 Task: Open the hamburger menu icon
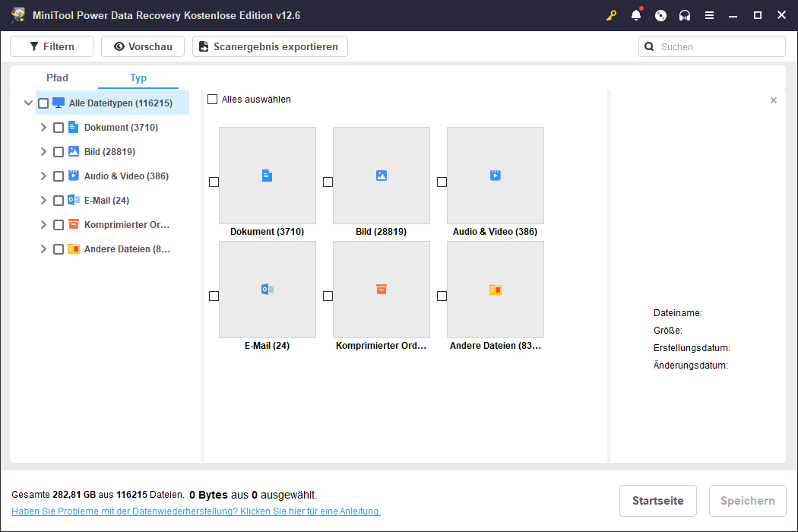(x=709, y=15)
